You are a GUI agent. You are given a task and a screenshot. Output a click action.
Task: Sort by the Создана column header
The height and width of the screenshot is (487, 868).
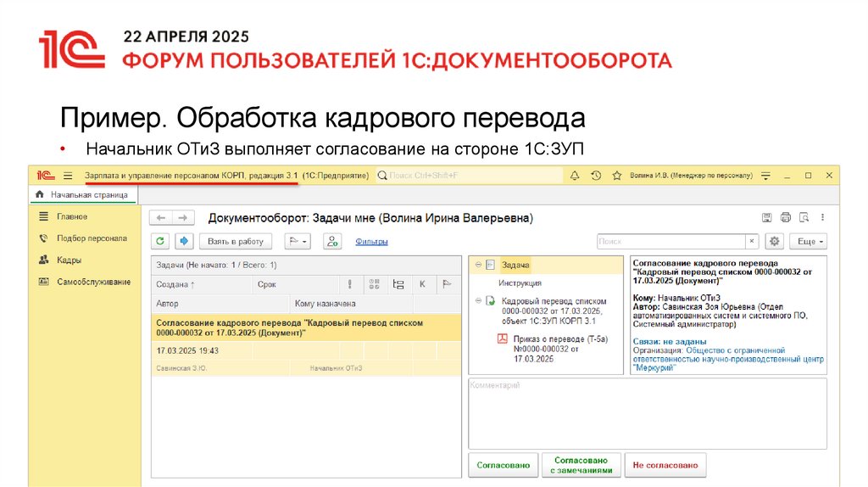[202, 284]
